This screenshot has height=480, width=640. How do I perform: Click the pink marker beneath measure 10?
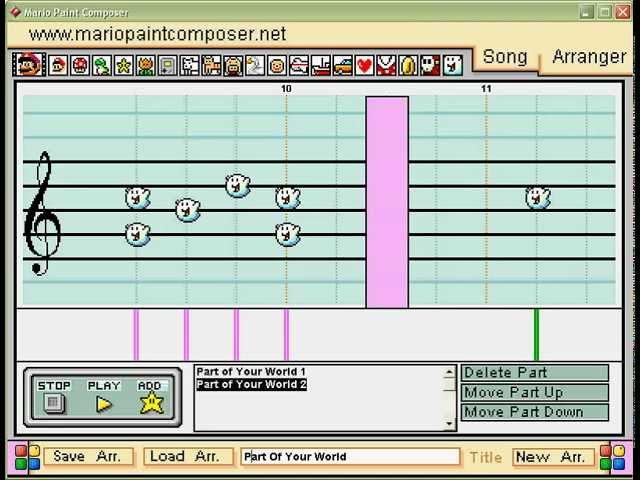(x=286, y=335)
